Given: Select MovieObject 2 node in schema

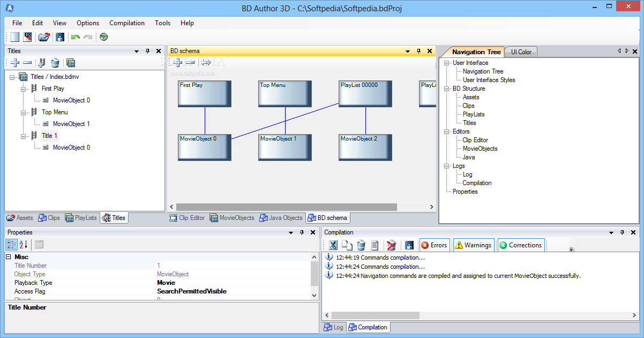Looking at the screenshot, I should pos(365,148).
